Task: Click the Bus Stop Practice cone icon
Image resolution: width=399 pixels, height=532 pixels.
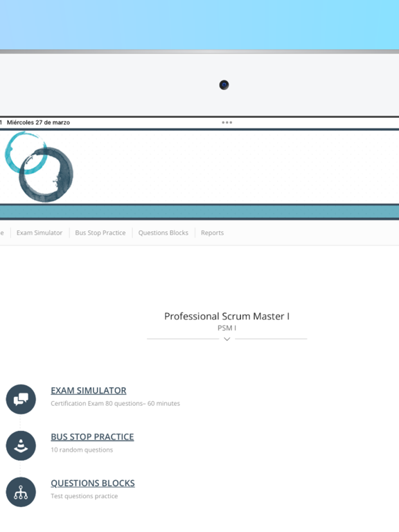Action: tap(21, 445)
